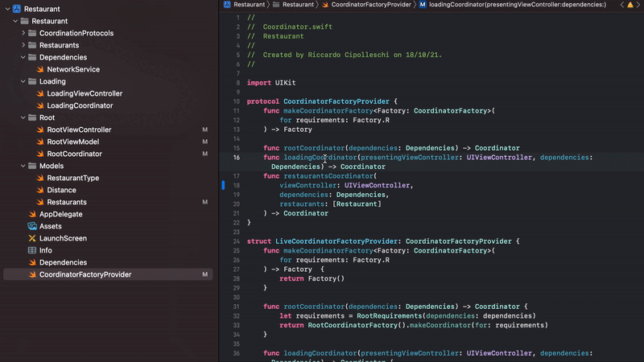Click the CoordinationProtocols folder icon
644x362 pixels.
coord(32,33)
